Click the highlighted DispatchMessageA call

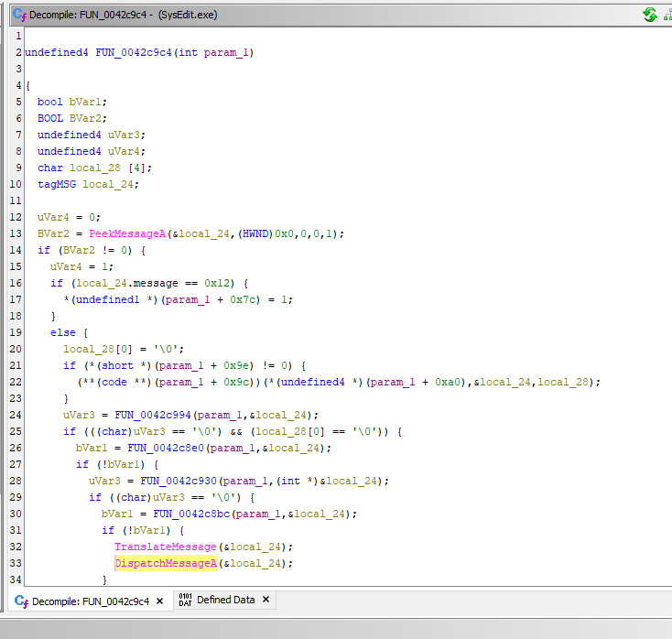click(x=166, y=563)
